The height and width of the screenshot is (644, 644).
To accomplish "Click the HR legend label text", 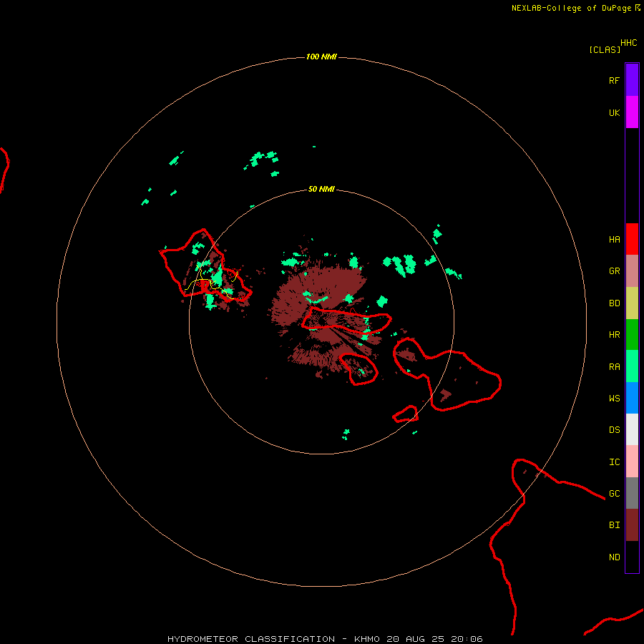I will click(x=615, y=335).
